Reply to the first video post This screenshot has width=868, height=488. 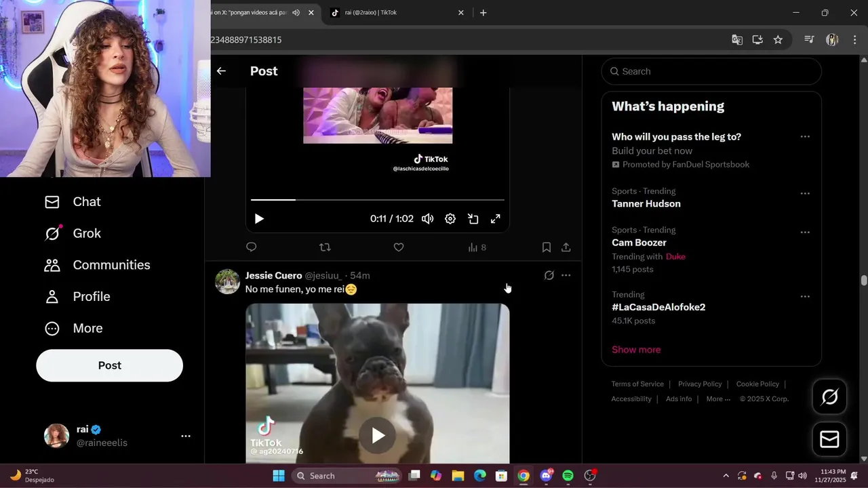click(x=252, y=247)
